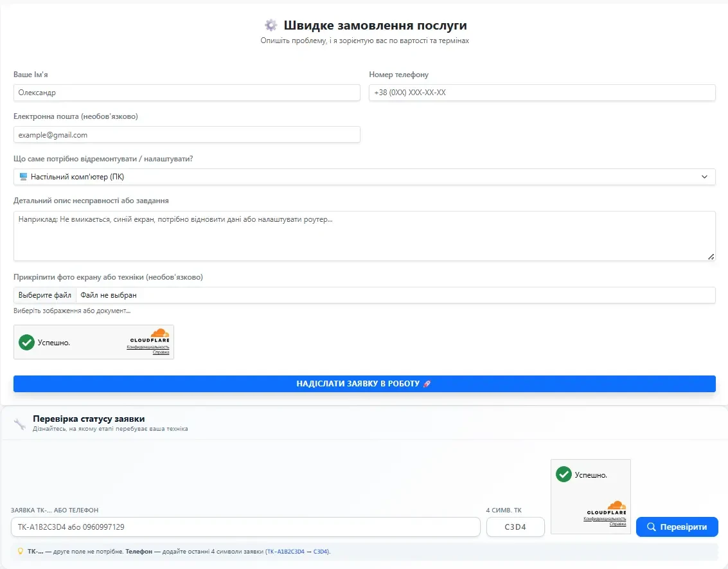
Task: Click the green checkmark in the order form captcha
Action: (26, 342)
